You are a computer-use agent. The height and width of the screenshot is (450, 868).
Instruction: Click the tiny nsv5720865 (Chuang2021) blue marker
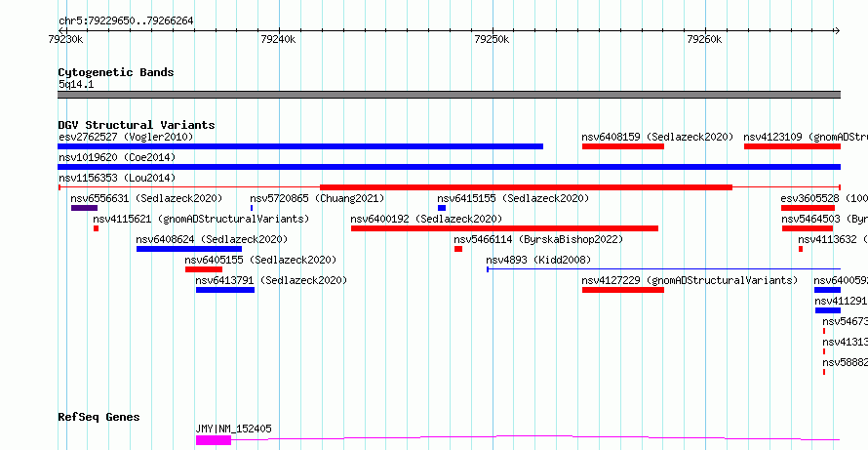[x=252, y=208]
